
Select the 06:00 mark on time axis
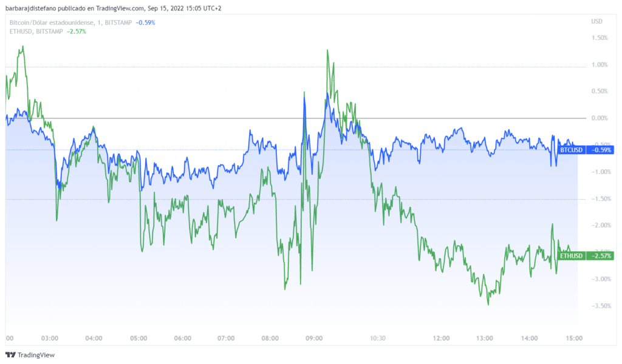pyautogui.click(x=182, y=338)
